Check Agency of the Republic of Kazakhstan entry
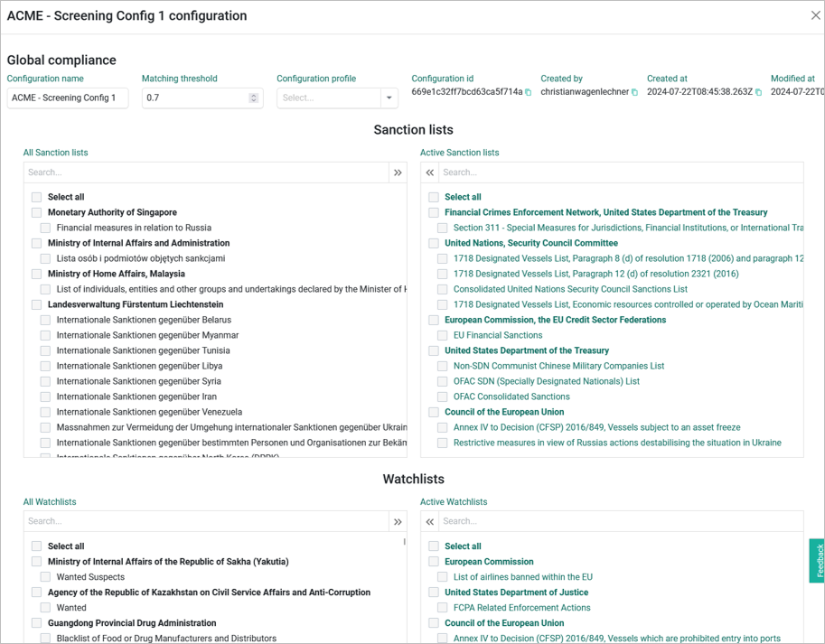This screenshot has width=825, height=644. click(x=36, y=593)
